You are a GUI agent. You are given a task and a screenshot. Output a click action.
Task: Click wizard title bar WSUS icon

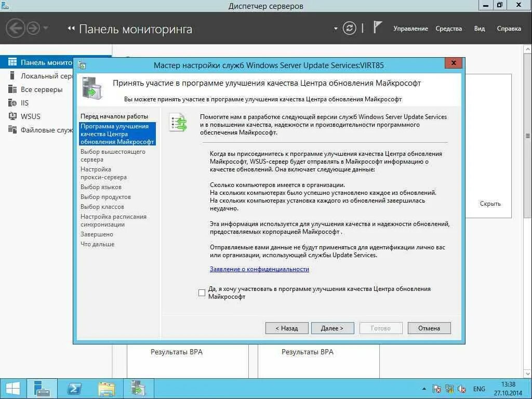(82, 65)
